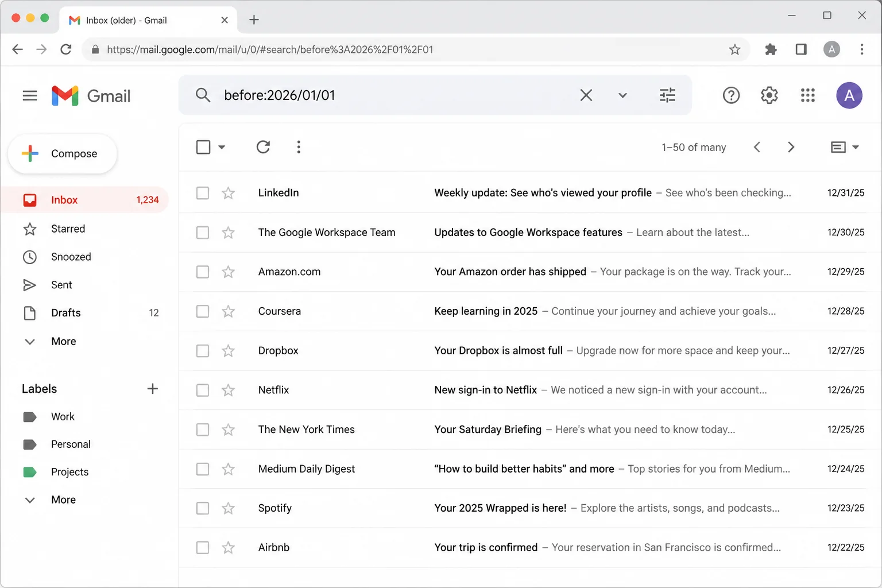
Task: Check the Spotify email checkbox
Action: [x=203, y=508]
